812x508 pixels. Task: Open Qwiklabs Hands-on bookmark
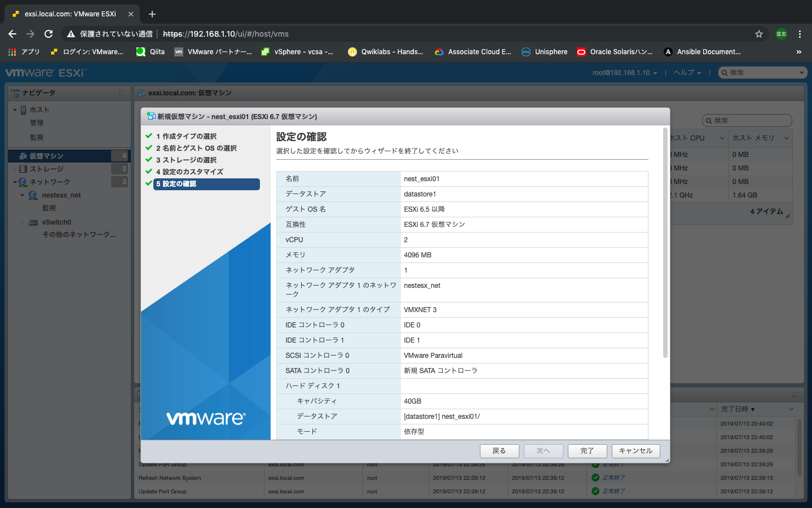pos(386,52)
